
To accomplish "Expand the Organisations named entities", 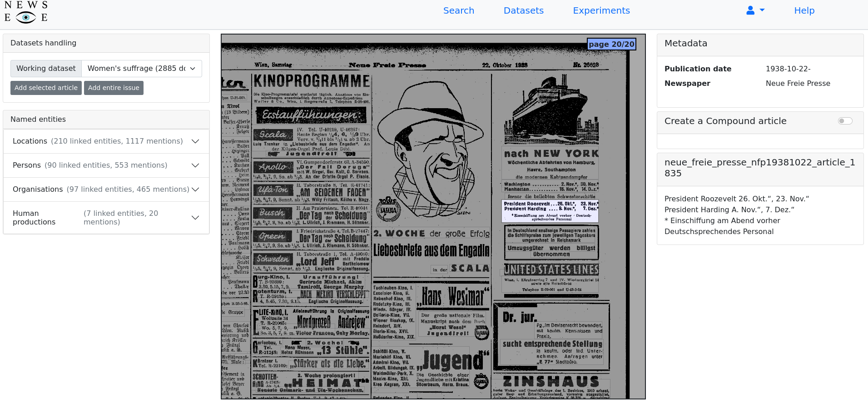I will point(106,190).
